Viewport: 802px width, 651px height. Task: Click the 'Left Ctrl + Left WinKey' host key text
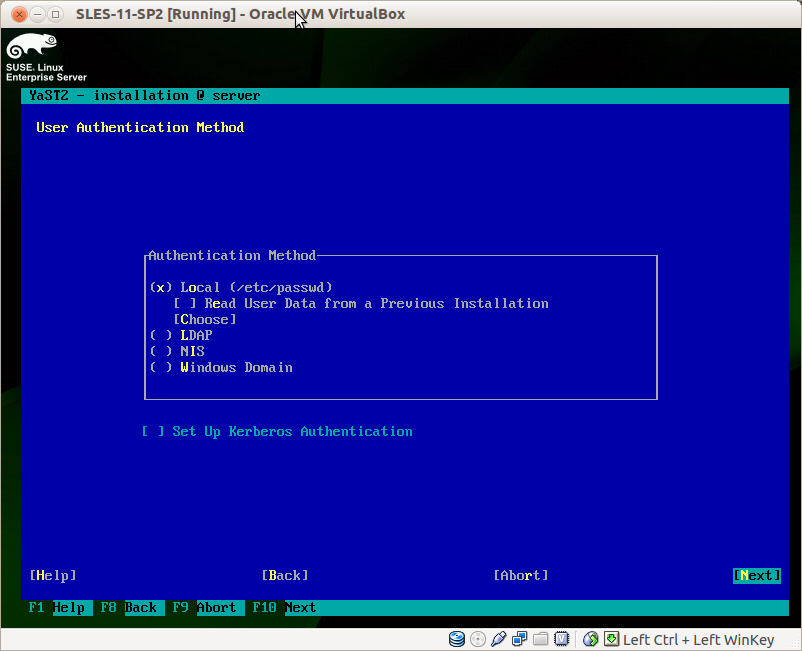(698, 640)
